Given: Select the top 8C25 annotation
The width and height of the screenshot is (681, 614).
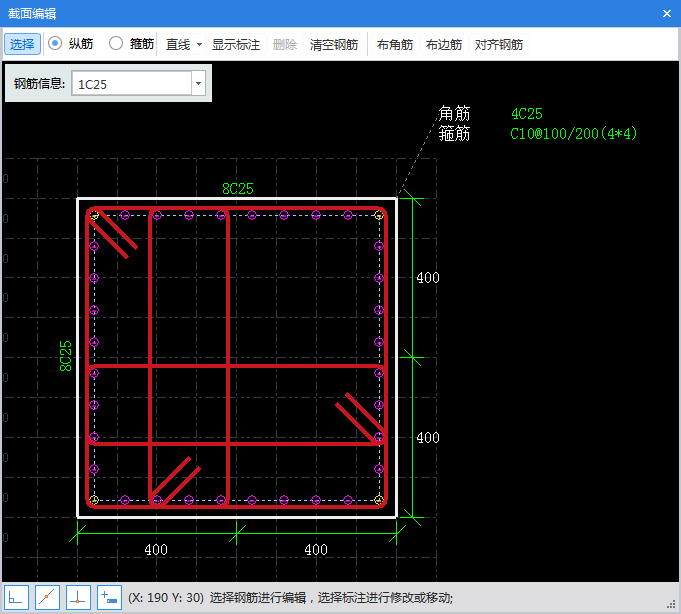Looking at the screenshot, I should point(238,188).
